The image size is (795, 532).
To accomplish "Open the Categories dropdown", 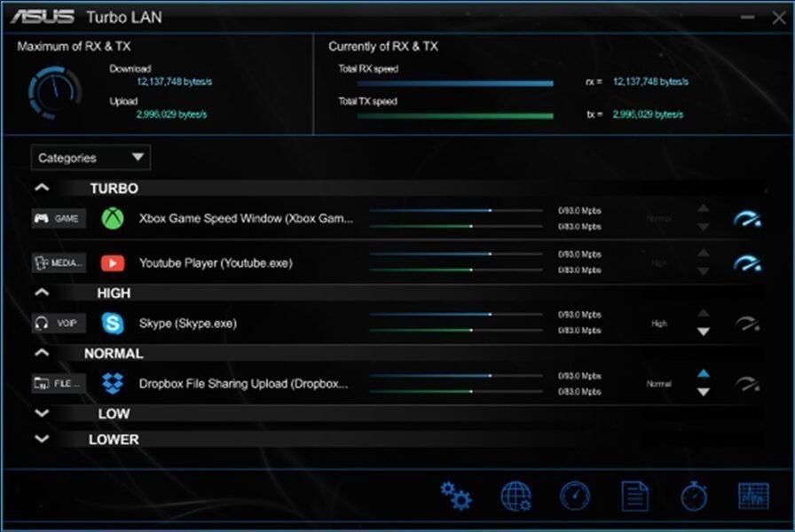I will 91,158.
